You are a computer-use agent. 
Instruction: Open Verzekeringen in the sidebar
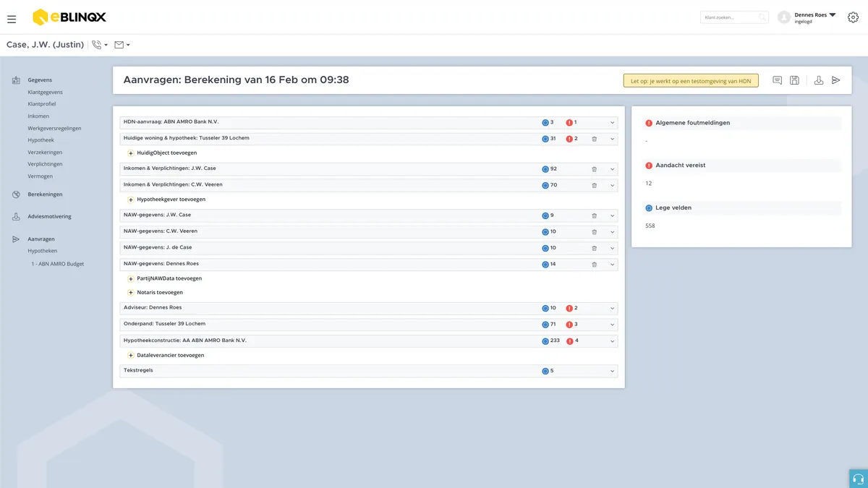click(x=45, y=153)
